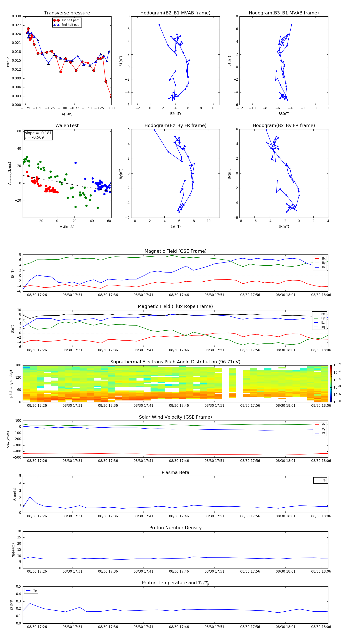Viewport: 351px width, 644px height.
Task: Click the "Pt(nPa)" y-axis label
Action: (x=8, y=61)
